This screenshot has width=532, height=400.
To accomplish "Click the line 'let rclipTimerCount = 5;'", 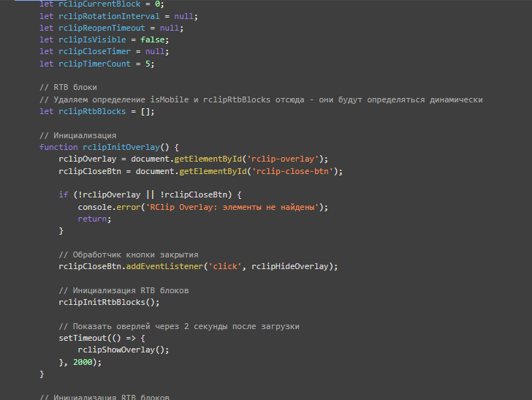I will click(x=96, y=64).
